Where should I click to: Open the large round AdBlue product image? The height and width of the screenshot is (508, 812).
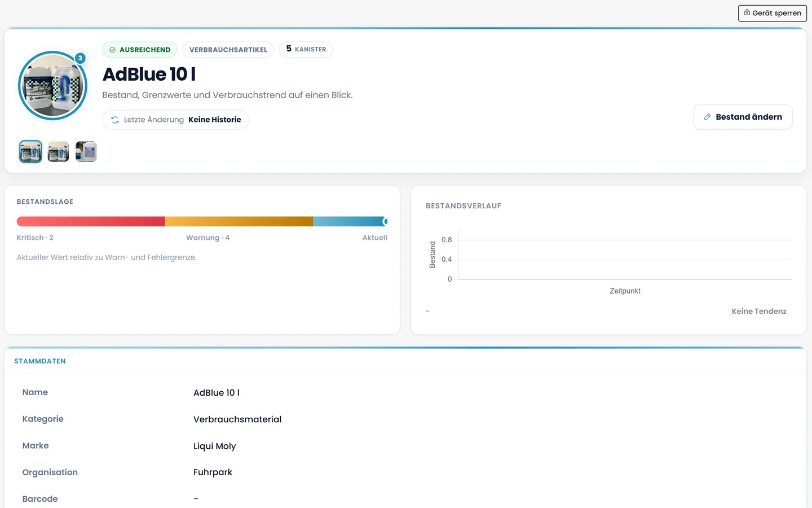pos(52,86)
